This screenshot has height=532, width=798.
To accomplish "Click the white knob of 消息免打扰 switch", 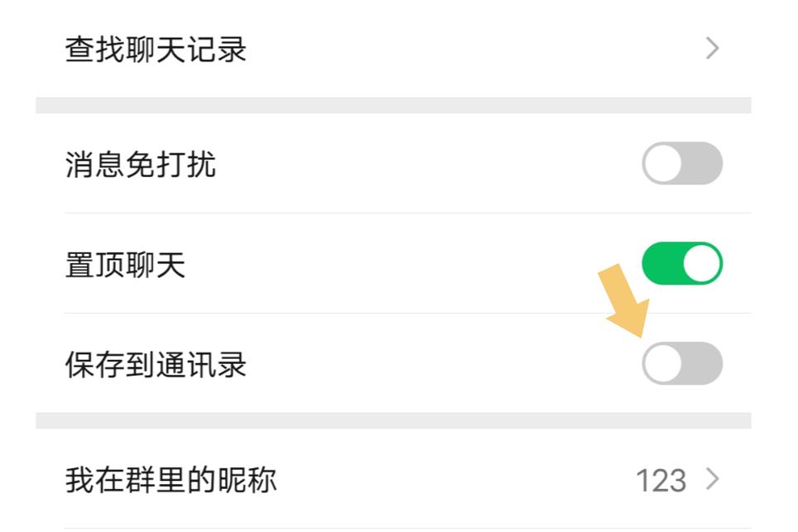I will [663, 164].
